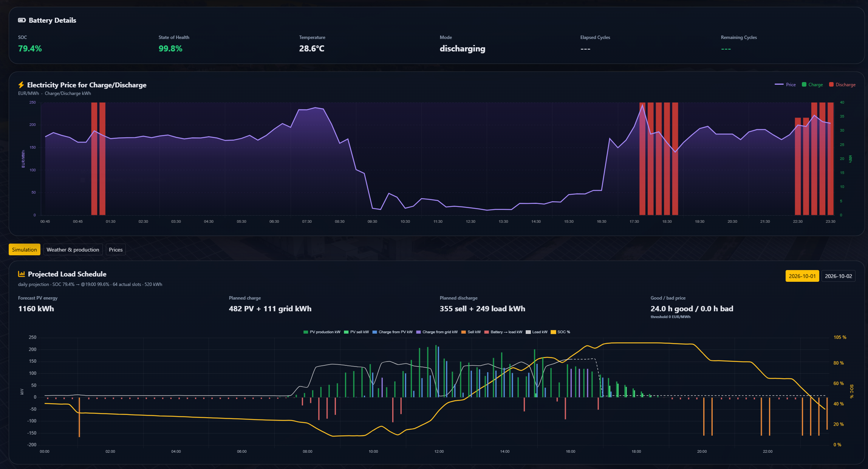Click the Remaining Cycles label
This screenshot has height=469, width=868.
coord(739,37)
